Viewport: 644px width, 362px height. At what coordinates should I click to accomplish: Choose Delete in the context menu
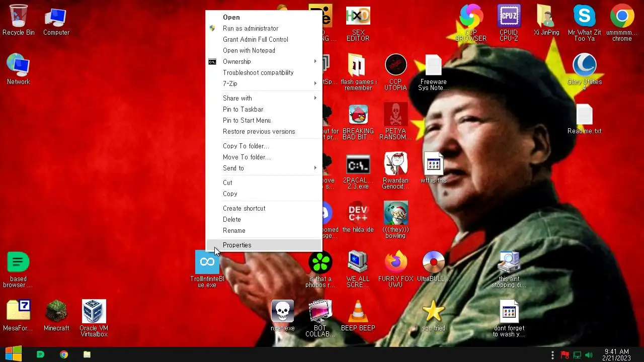pos(264,219)
